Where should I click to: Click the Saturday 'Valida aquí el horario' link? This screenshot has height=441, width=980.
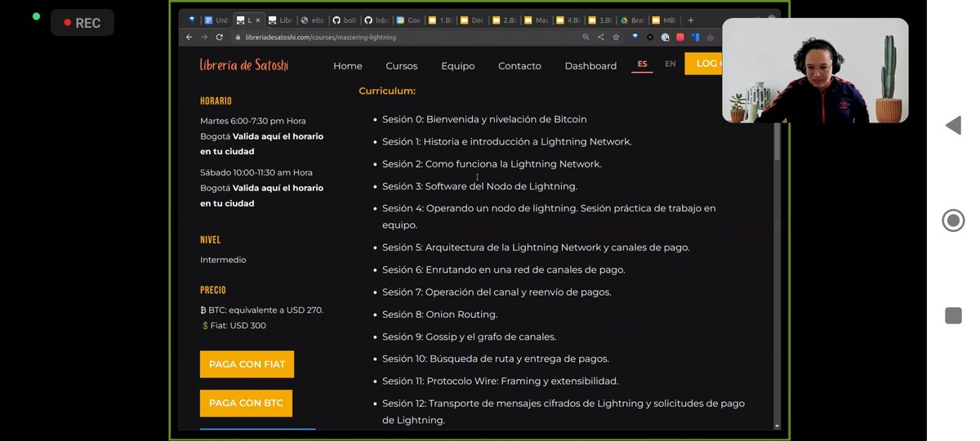262,196
